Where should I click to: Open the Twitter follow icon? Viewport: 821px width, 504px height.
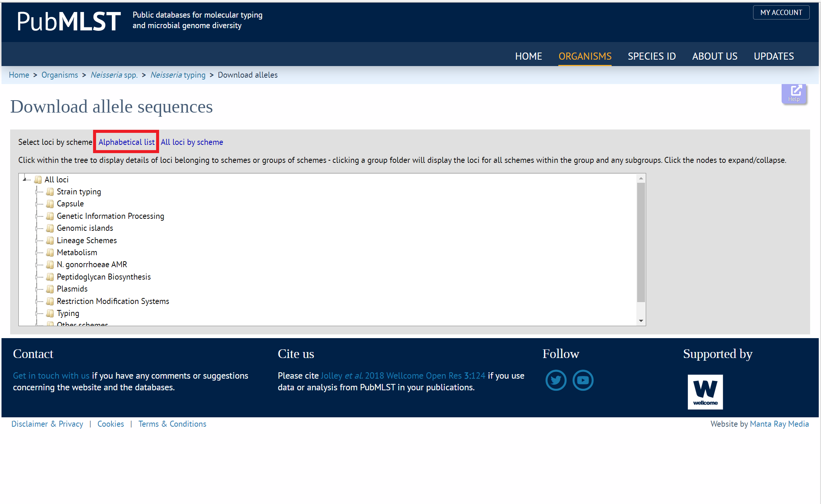pos(556,380)
